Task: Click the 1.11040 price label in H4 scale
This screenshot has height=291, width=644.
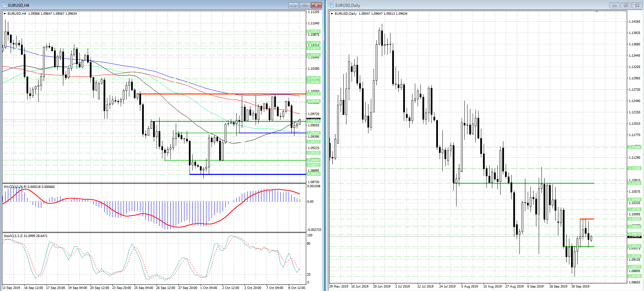Action: click(313, 23)
